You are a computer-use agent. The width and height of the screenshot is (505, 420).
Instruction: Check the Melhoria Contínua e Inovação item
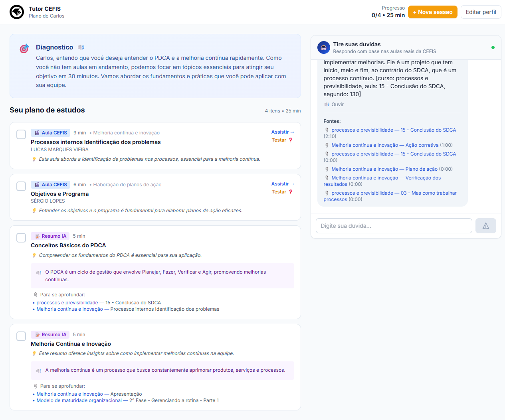(21, 336)
